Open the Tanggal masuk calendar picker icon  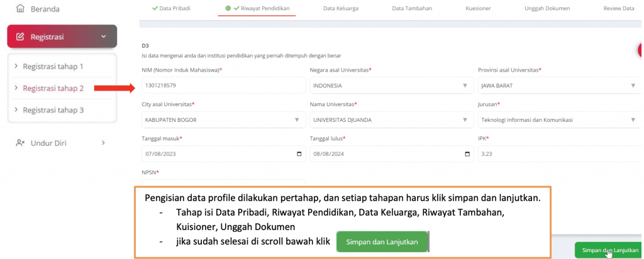[298, 154]
